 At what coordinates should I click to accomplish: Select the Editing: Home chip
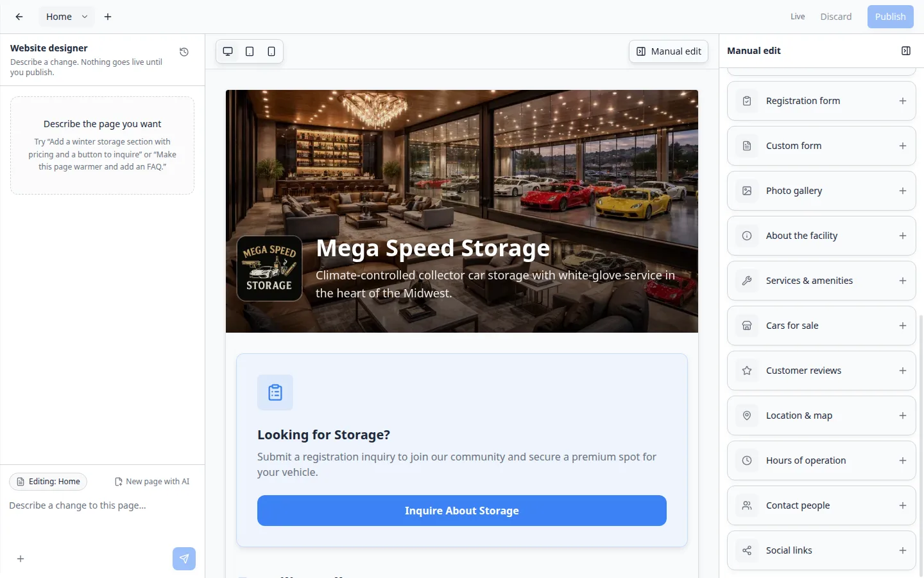click(48, 482)
